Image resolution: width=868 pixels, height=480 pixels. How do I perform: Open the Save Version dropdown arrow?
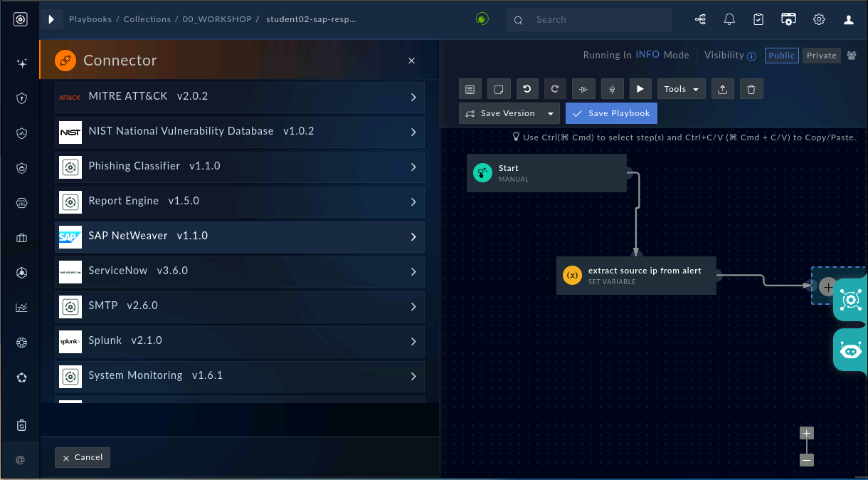551,113
